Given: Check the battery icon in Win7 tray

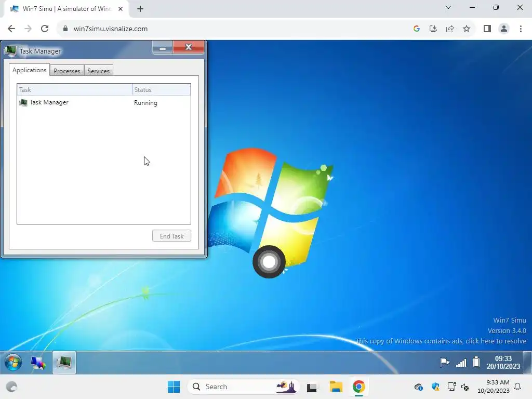Looking at the screenshot, I should point(476,362).
